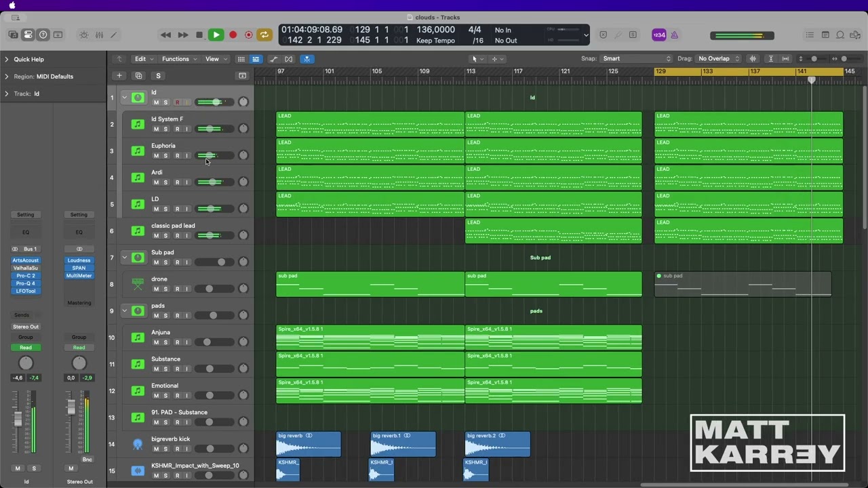Open the Library panel button
Screen dimensions: 868x488
[14, 35]
